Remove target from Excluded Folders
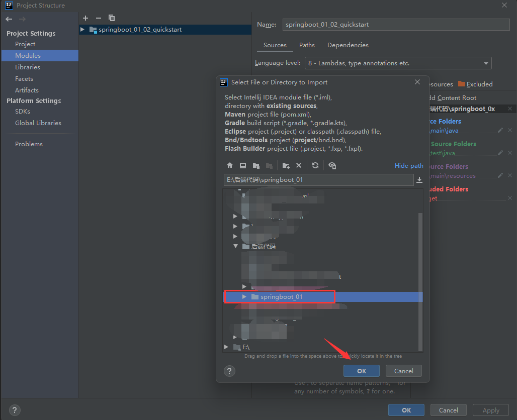 click(510, 198)
